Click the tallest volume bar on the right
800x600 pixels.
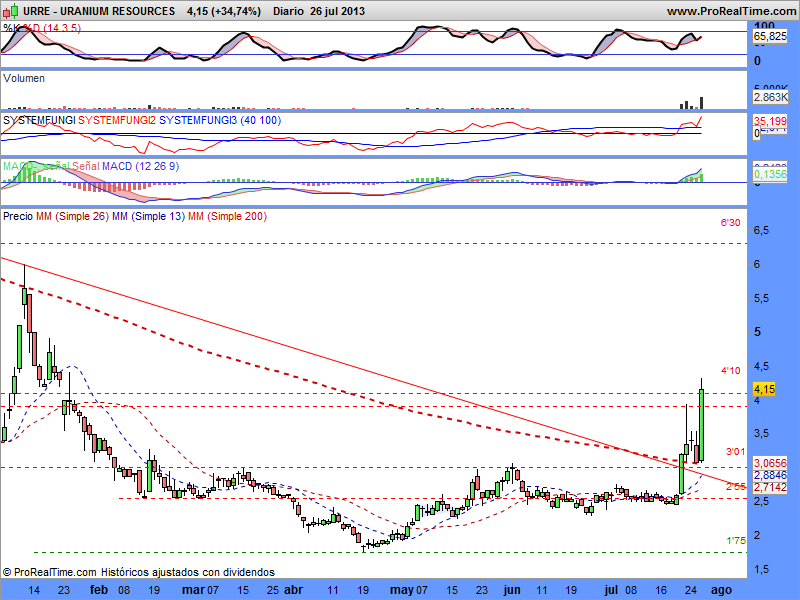[702, 103]
